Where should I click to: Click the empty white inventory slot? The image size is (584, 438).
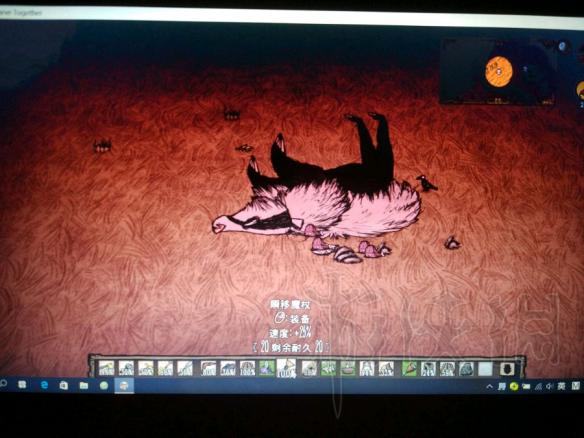(x=485, y=369)
